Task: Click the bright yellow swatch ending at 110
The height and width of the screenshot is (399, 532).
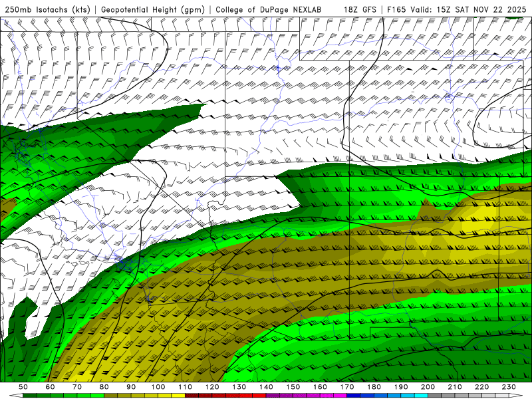Action: point(178,396)
